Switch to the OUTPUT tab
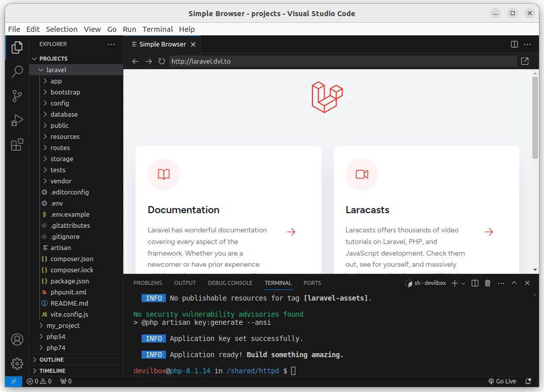This screenshot has width=544, height=392. 185,283
